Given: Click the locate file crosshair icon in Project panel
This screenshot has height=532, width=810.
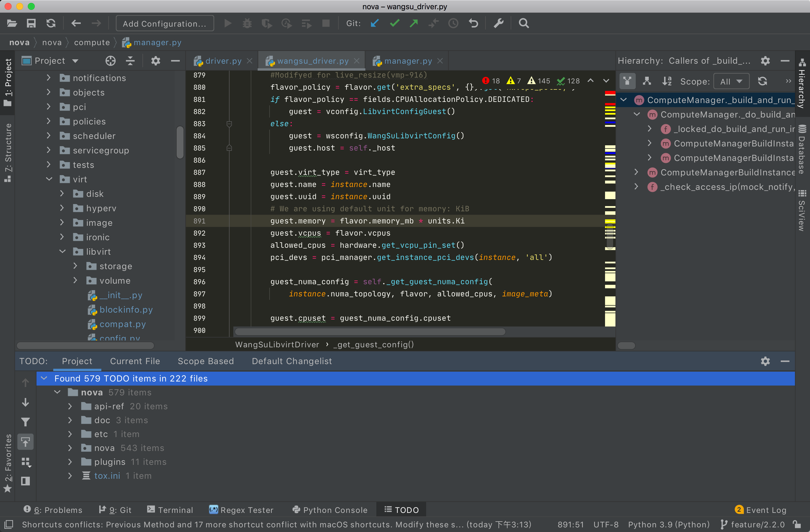Looking at the screenshot, I should (110, 61).
